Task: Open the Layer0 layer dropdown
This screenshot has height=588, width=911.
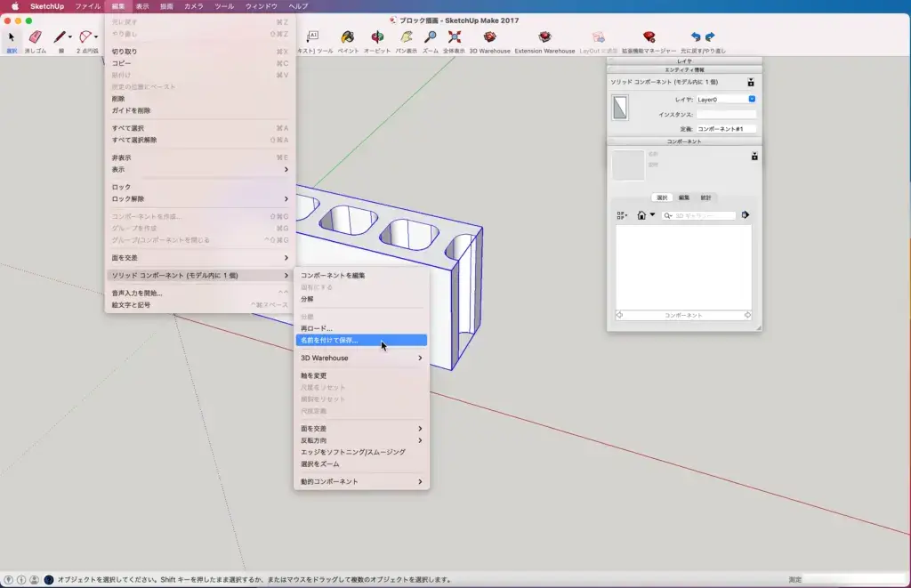Action: click(726, 100)
